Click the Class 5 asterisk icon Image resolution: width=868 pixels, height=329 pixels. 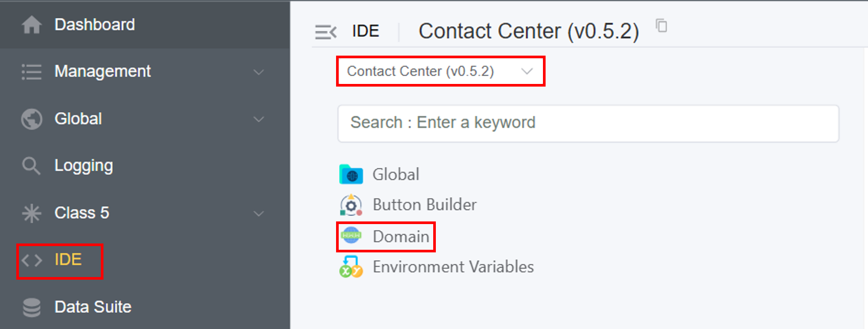[32, 213]
